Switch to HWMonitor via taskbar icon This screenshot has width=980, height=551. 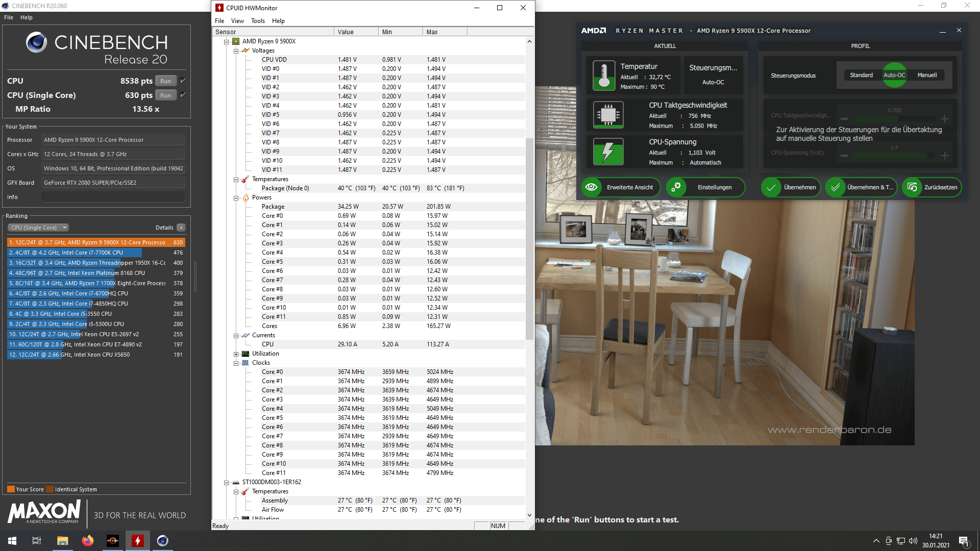coord(138,541)
